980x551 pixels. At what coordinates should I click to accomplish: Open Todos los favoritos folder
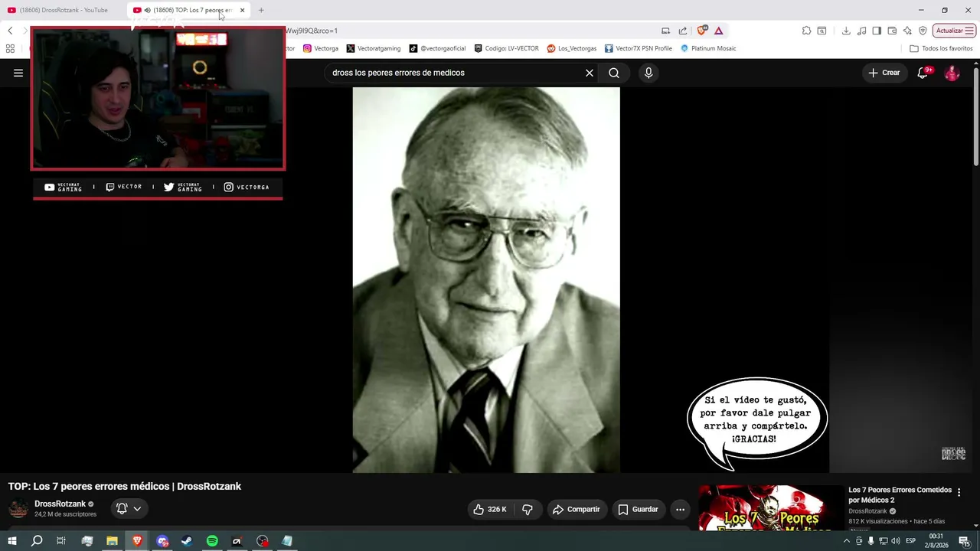(941, 48)
